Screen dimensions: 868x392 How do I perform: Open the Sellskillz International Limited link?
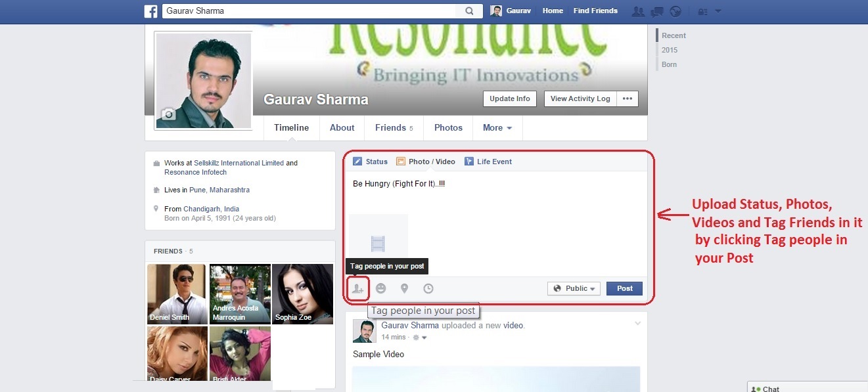[239, 163]
